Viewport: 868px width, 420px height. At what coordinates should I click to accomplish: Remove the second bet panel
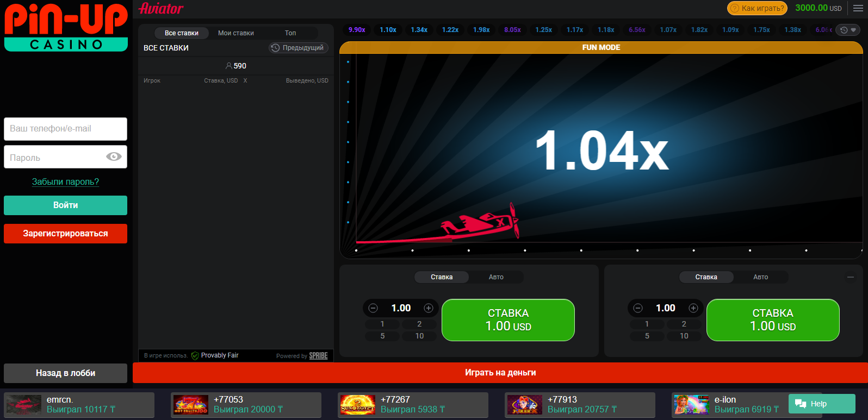click(851, 277)
